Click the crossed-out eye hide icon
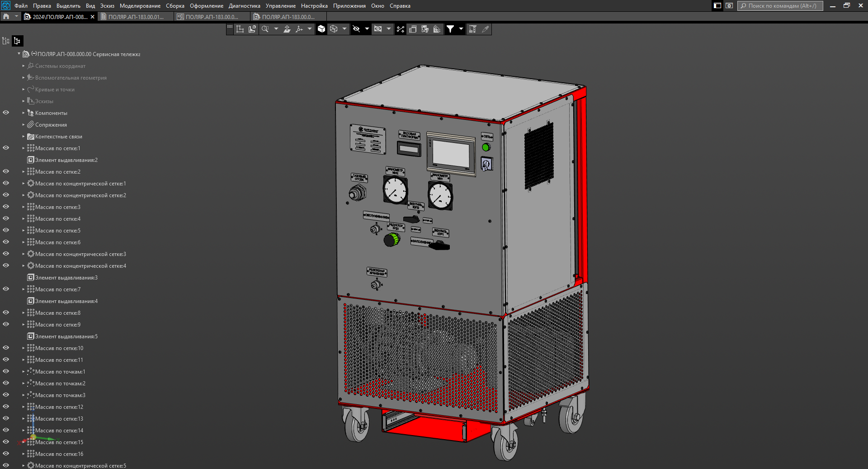 pyautogui.click(x=356, y=29)
